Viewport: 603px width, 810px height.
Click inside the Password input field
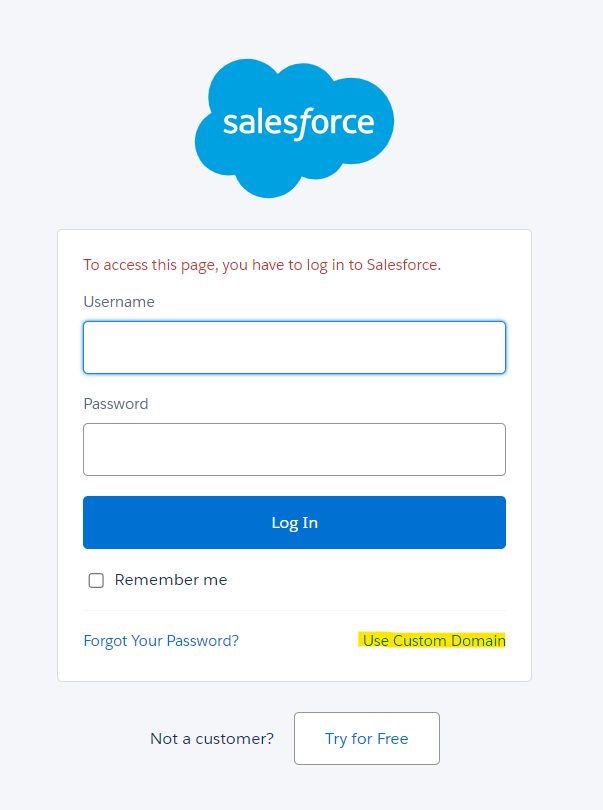(294, 449)
